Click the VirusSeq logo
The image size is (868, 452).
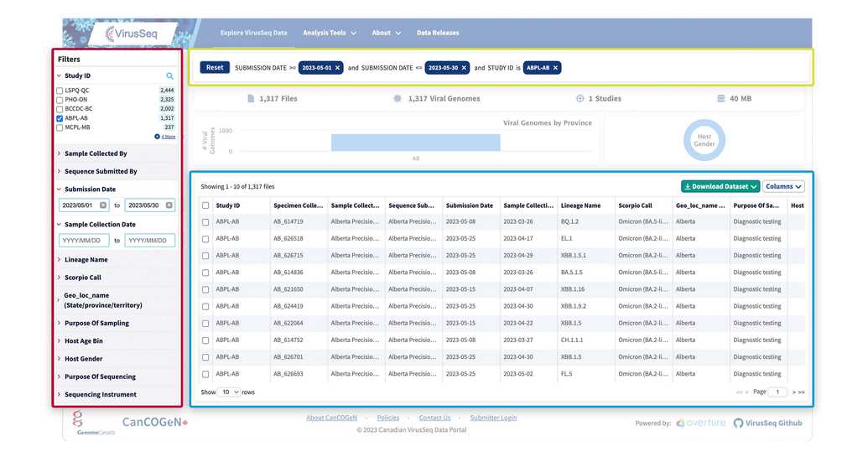point(132,34)
